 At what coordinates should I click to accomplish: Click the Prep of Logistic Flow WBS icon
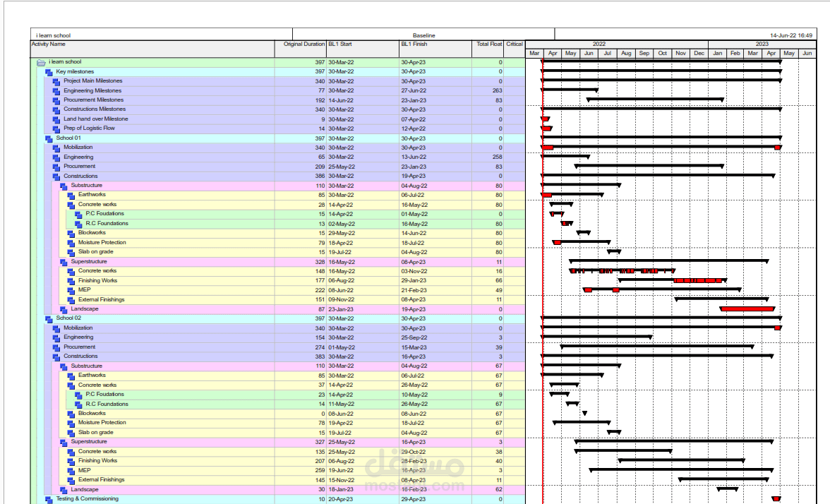click(x=56, y=128)
